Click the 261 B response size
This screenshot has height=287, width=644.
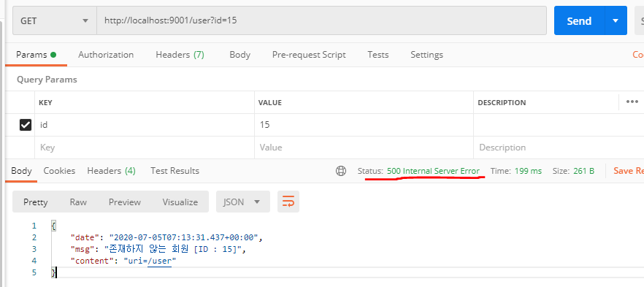(x=583, y=171)
